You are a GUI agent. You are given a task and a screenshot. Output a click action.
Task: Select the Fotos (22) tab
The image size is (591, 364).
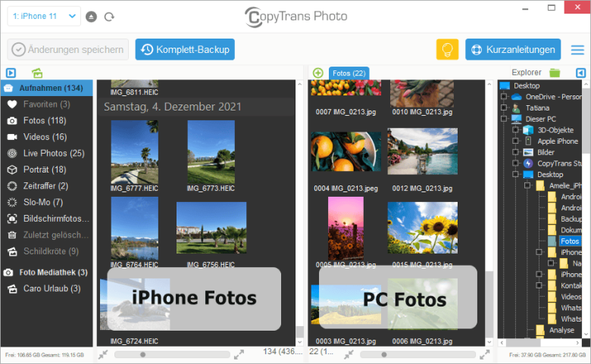pos(349,73)
